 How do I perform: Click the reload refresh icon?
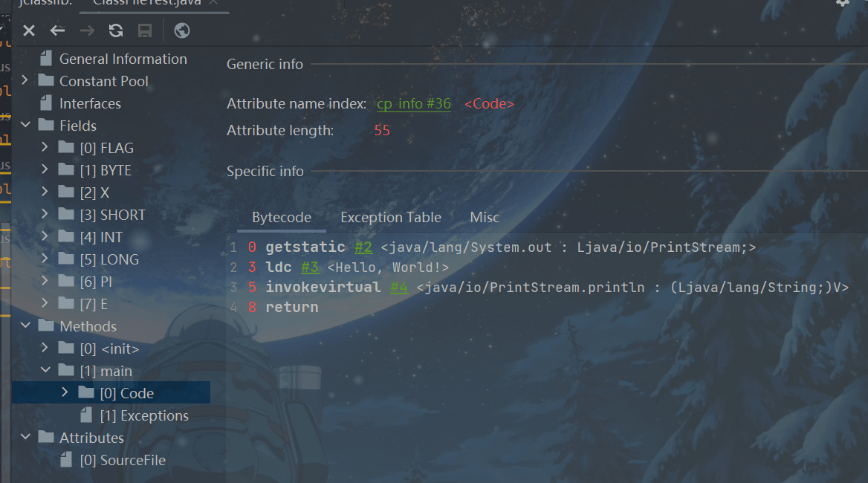(x=116, y=30)
